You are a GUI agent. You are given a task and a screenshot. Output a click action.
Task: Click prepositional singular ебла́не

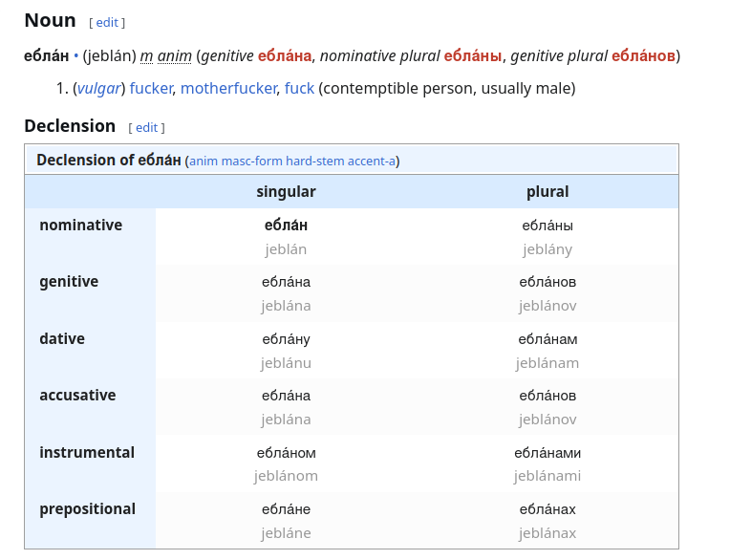[x=286, y=509]
